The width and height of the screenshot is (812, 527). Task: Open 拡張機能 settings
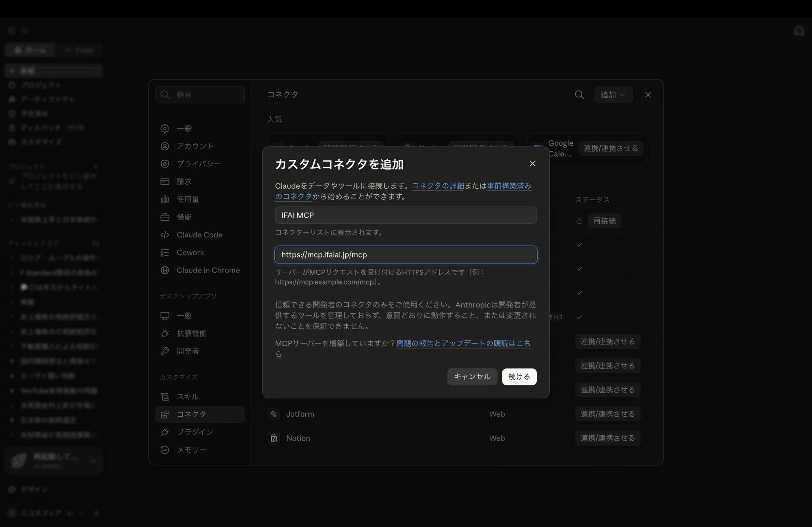200,333
